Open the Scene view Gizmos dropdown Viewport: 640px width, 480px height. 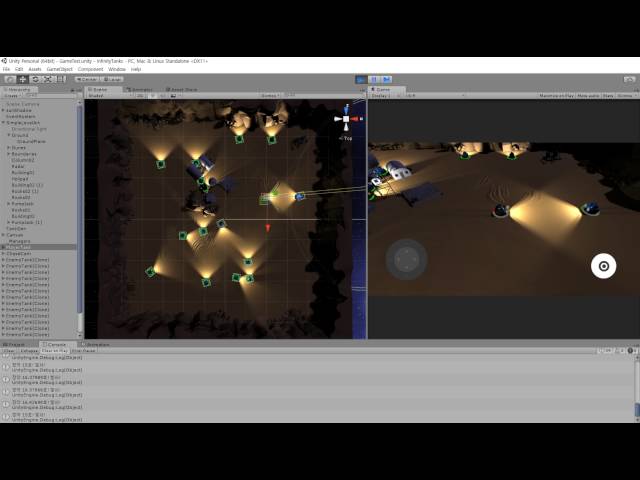[x=271, y=96]
